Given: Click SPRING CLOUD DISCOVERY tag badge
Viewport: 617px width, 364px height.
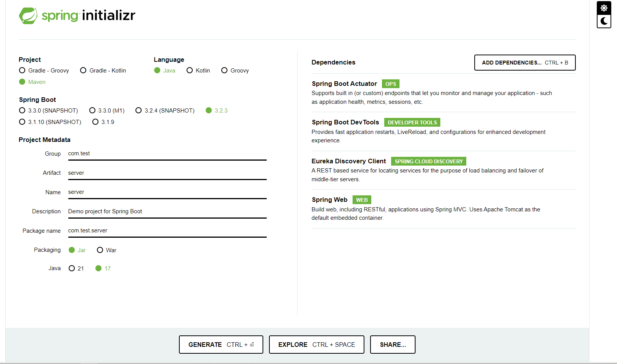Looking at the screenshot, I should click(429, 161).
